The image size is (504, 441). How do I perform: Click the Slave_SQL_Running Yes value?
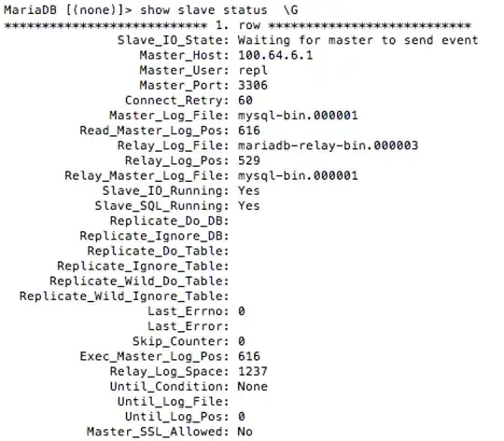pyautogui.click(x=248, y=205)
